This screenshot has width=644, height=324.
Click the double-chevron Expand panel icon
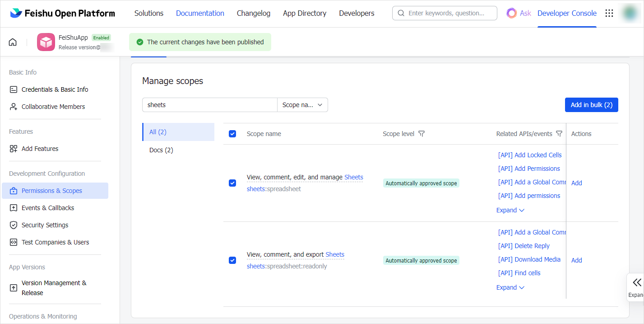[637, 282]
